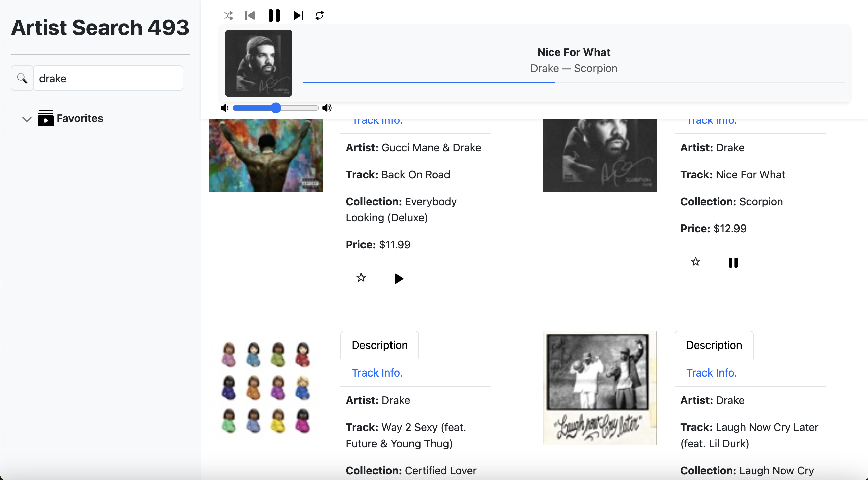Skip to the next track
The height and width of the screenshot is (480, 868).
point(298,16)
